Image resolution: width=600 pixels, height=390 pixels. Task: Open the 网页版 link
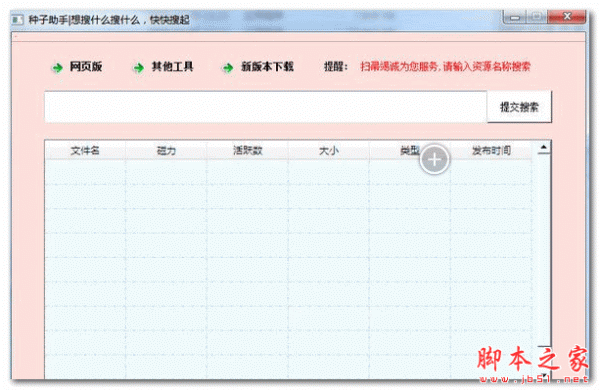(86, 67)
